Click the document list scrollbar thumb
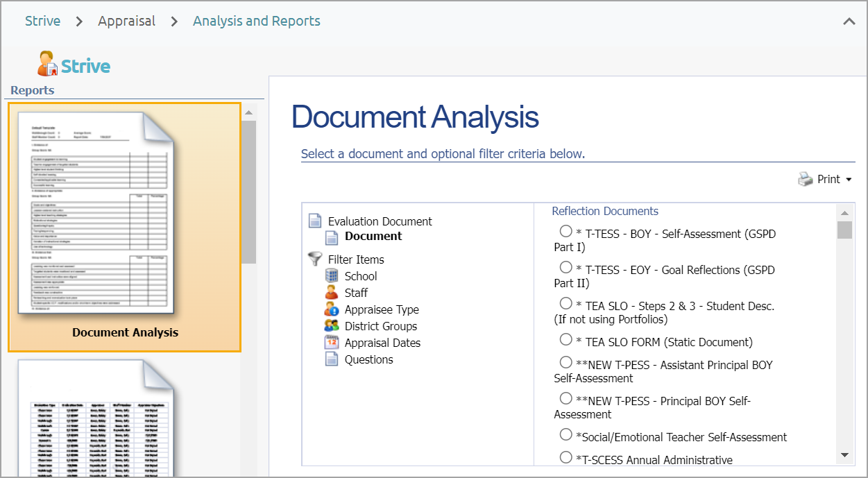Viewport: 868px width, 478px height. (844, 230)
